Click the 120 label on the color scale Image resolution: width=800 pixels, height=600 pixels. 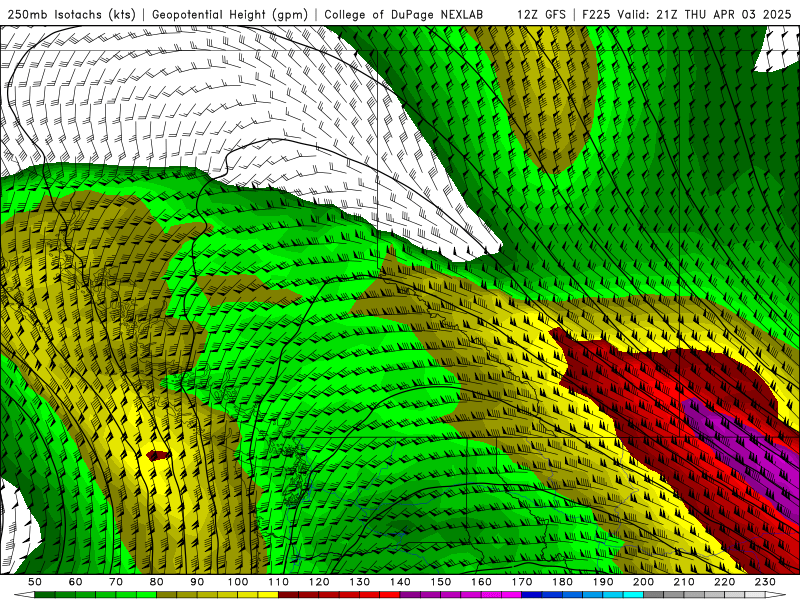pos(319,582)
